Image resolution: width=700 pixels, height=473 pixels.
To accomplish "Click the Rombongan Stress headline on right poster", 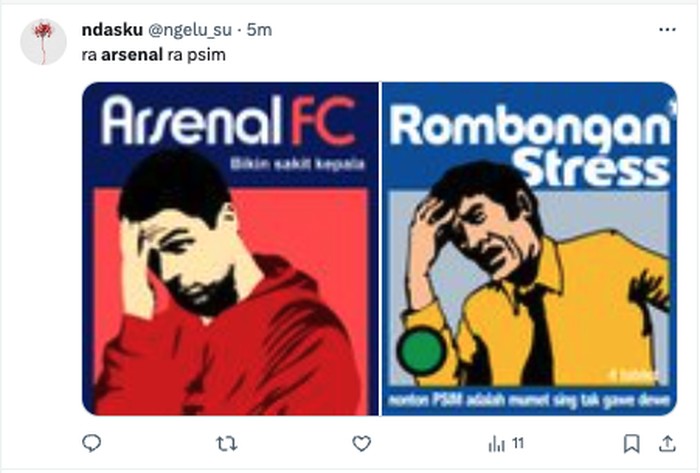I will [x=529, y=146].
